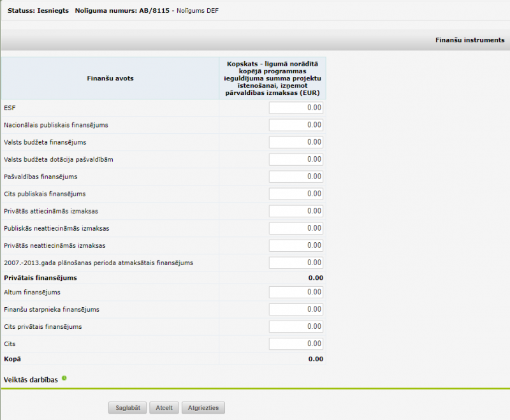510x420 pixels.
Task: Click the 2007.-2013.gada atmaksātais finansējums field
Action: tap(296, 263)
